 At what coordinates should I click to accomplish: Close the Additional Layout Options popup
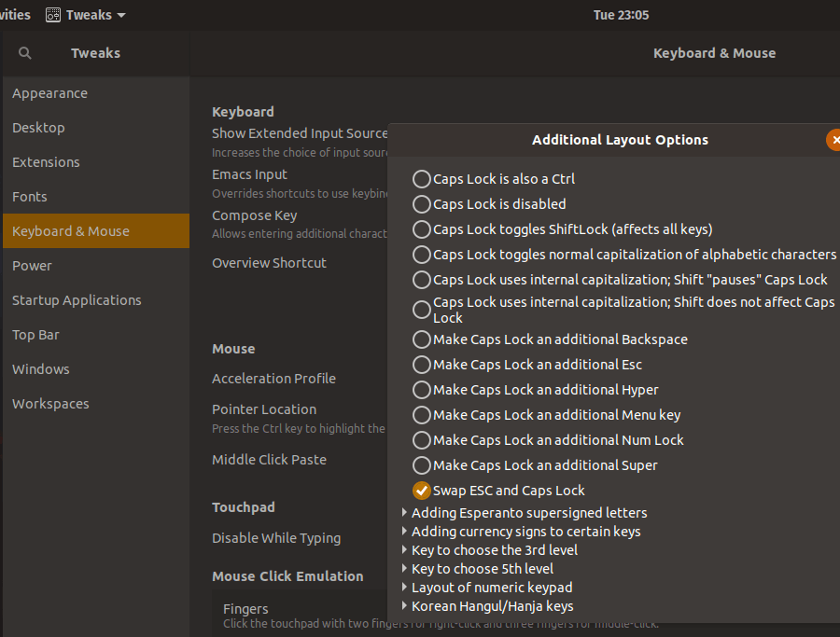click(834, 140)
